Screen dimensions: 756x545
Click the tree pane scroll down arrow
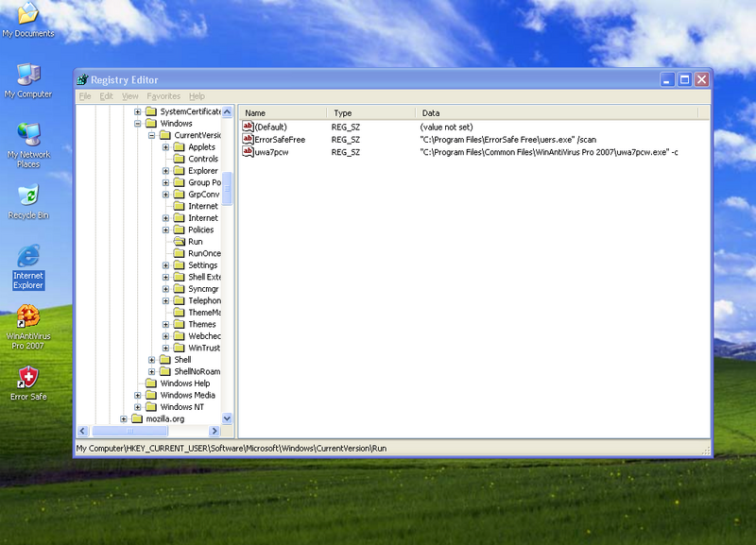[x=227, y=418]
